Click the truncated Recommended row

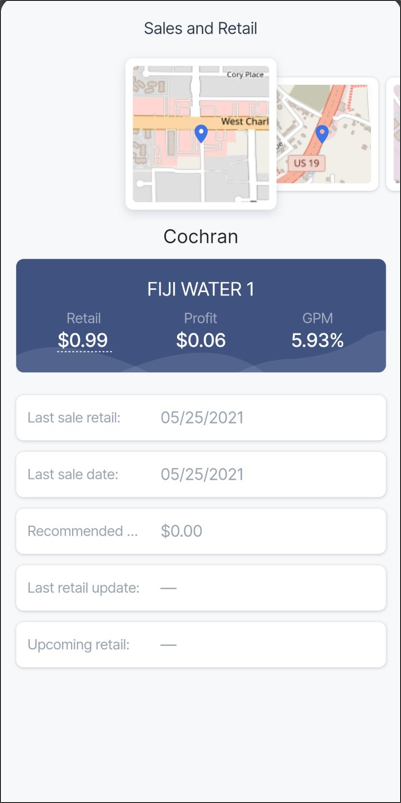tap(201, 531)
